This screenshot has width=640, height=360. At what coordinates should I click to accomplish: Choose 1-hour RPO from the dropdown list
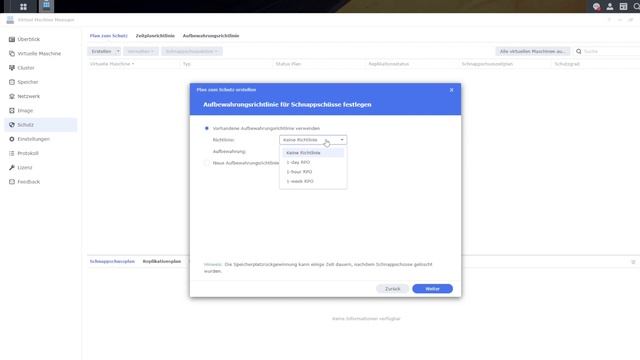tap(313, 172)
